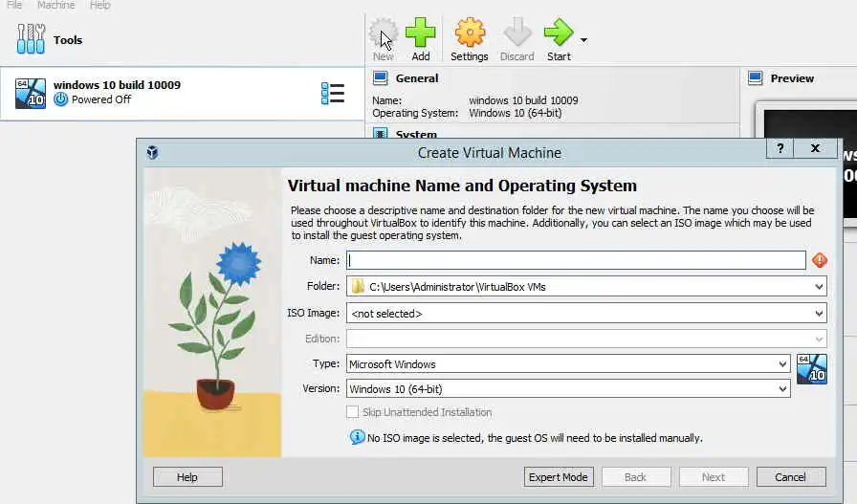Expand the Start button dropdown arrow
Image resolution: width=857 pixels, height=504 pixels.
point(583,40)
